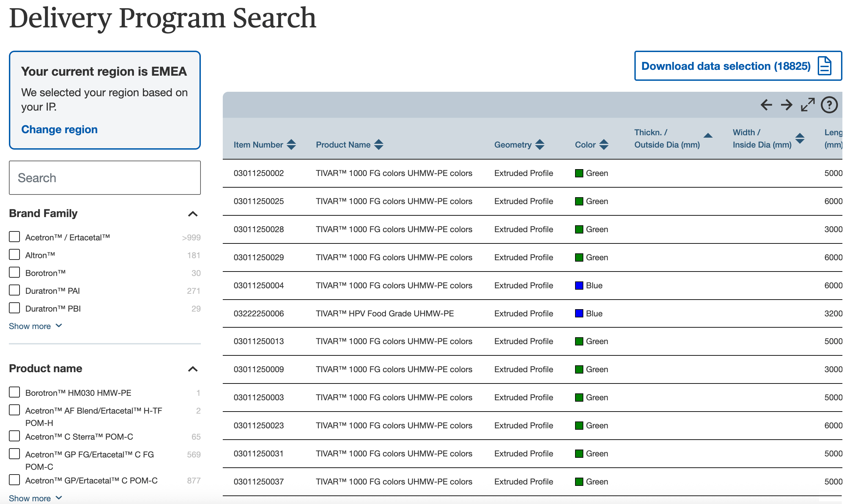Focus the Search input field

pyautogui.click(x=105, y=178)
